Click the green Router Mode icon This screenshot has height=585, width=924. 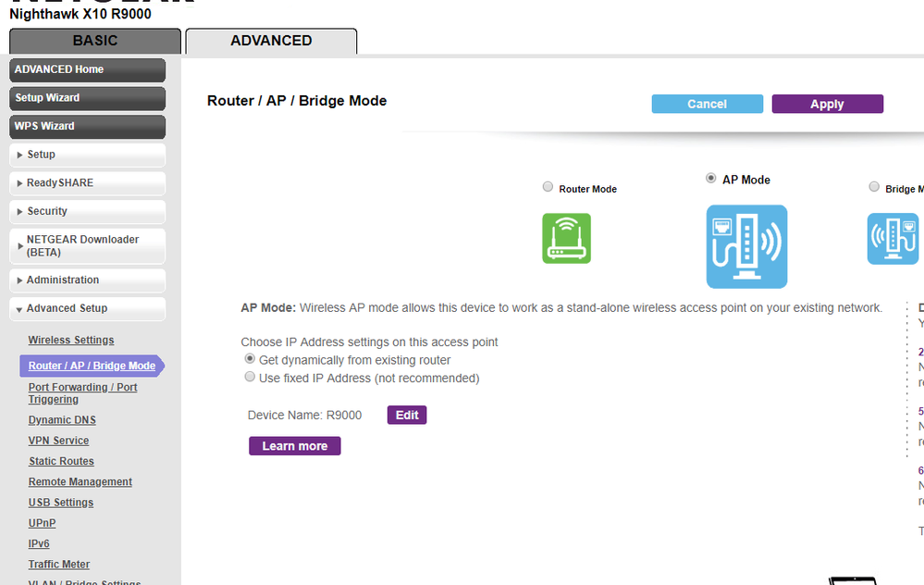click(x=566, y=238)
